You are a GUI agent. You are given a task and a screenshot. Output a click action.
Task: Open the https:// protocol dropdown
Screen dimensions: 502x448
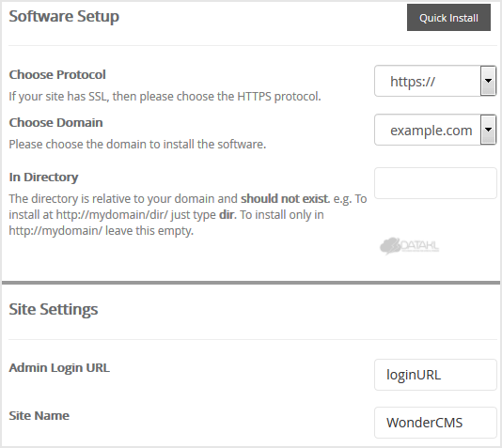(x=435, y=81)
